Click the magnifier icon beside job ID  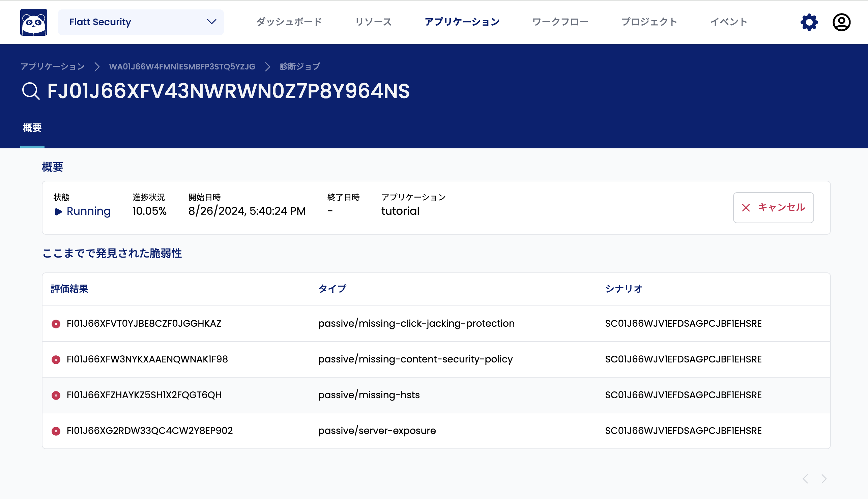(x=31, y=91)
